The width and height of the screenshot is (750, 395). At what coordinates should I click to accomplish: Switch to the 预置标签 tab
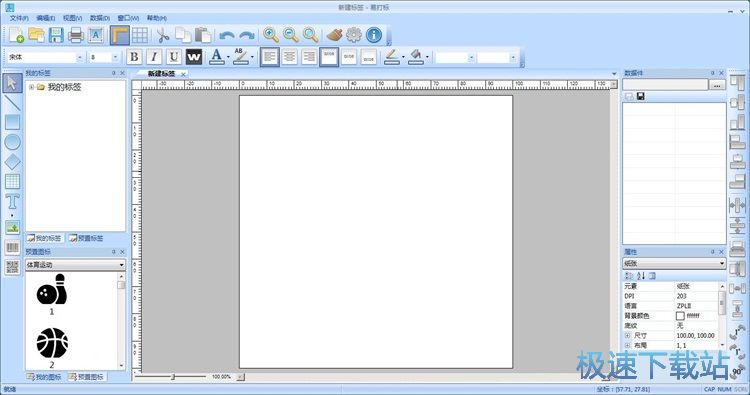click(86, 238)
